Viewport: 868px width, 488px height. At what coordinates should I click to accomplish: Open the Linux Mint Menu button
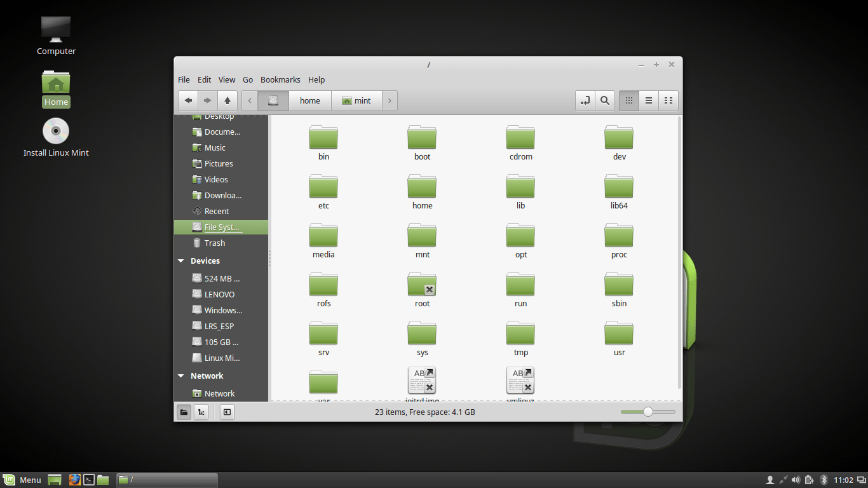point(23,480)
